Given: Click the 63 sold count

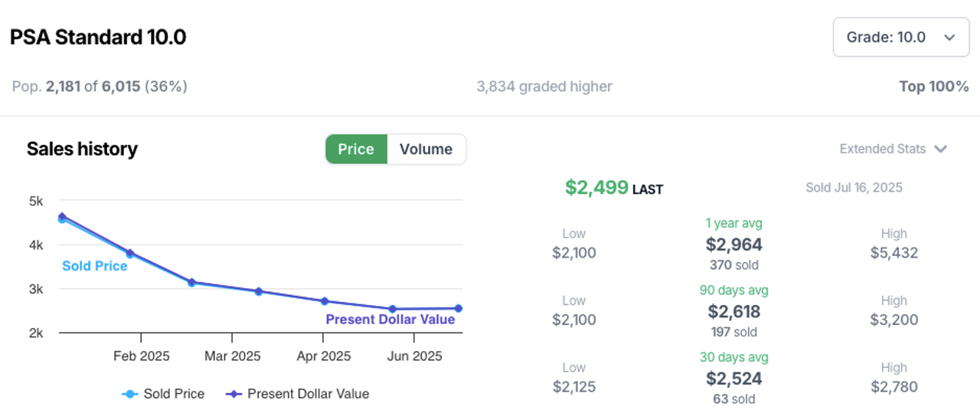Looking at the screenshot, I should pyautogui.click(x=734, y=399).
